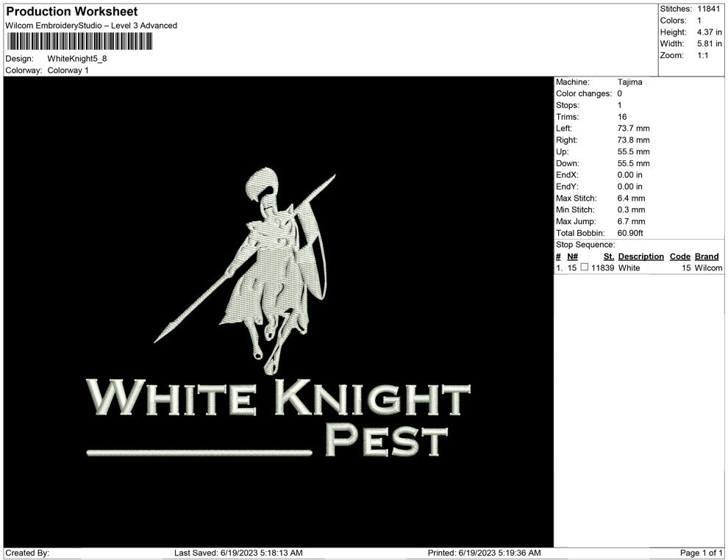Click the 'Stop Sequence:' label
This screenshot has width=728, height=560.
585,245
